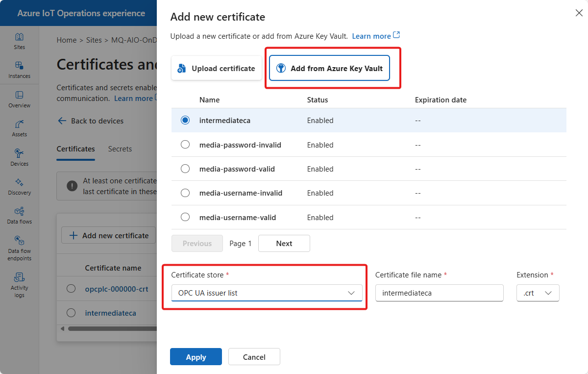Screen dimensions: 588x374
Task: Click the Next page button
Action: 284,243
